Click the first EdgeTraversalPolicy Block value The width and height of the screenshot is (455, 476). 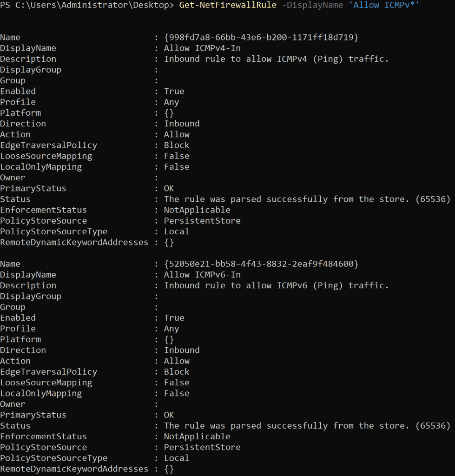(x=177, y=145)
